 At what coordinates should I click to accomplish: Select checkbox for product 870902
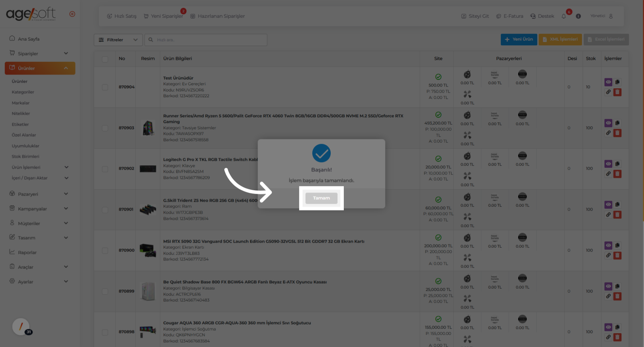pyautogui.click(x=105, y=169)
